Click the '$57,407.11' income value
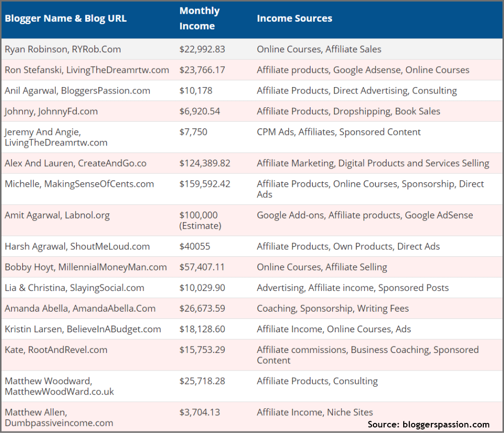The height and width of the screenshot is (433, 504). pos(202,267)
